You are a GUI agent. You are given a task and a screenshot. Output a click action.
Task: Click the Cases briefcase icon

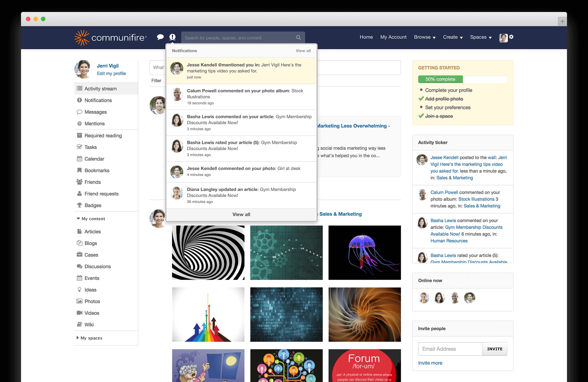click(x=79, y=254)
